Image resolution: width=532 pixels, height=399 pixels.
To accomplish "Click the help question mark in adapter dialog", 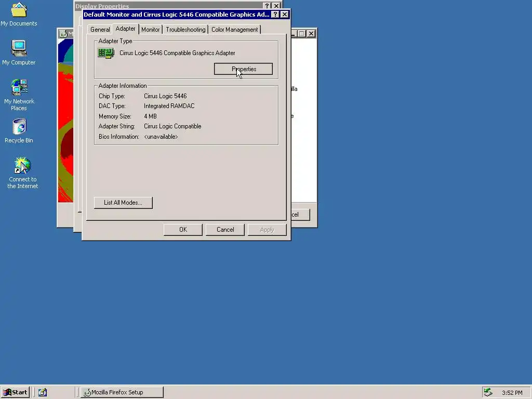I will click(x=275, y=15).
